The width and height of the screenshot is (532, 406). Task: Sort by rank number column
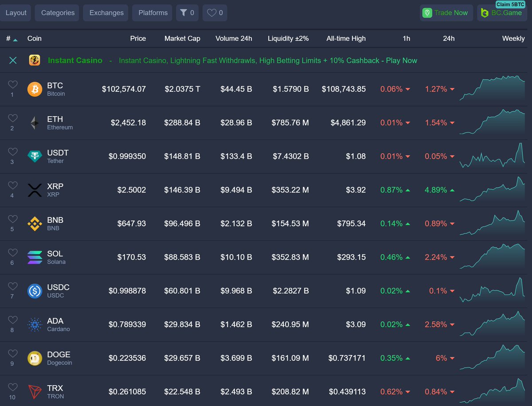(12, 39)
